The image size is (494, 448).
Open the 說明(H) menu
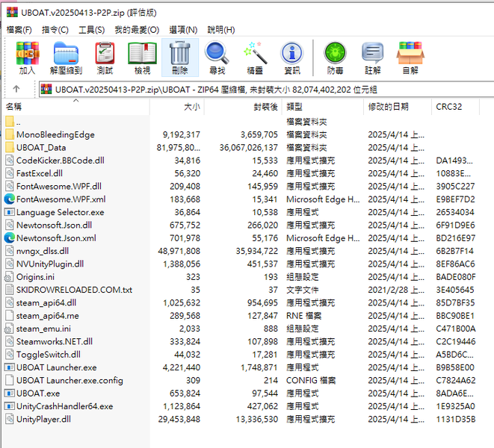(x=221, y=30)
